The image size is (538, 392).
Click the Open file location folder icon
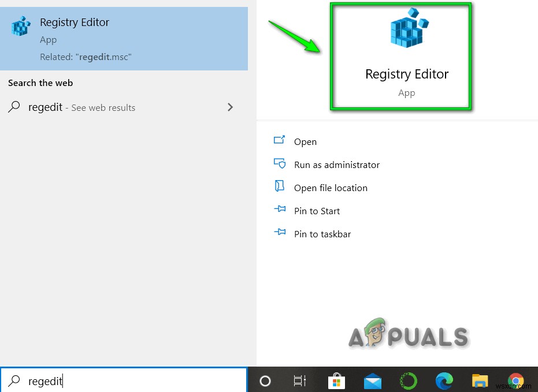point(279,186)
